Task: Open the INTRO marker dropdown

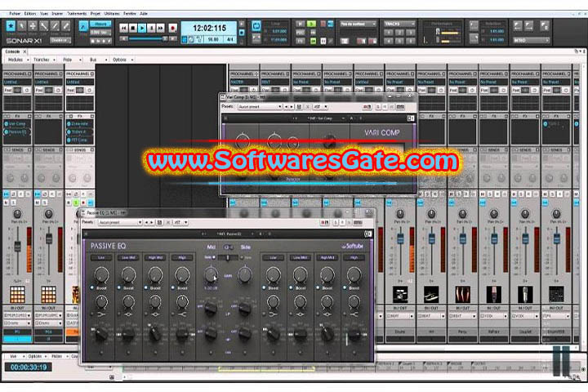Action: [532, 40]
